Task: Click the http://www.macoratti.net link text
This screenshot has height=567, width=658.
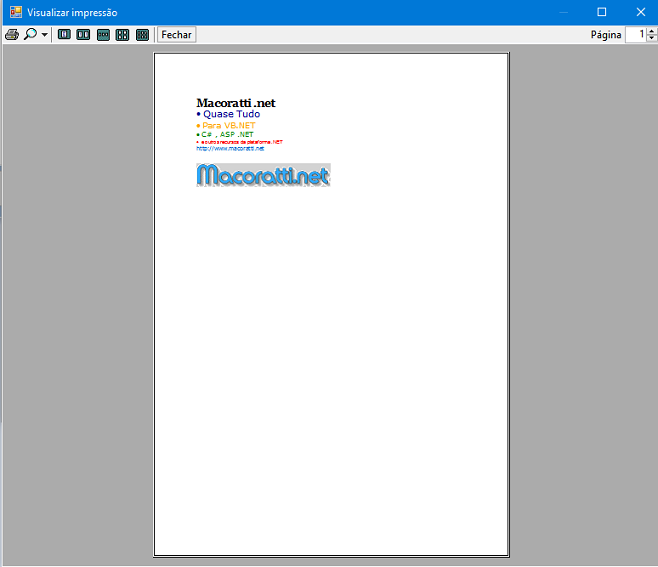Action: (230, 149)
